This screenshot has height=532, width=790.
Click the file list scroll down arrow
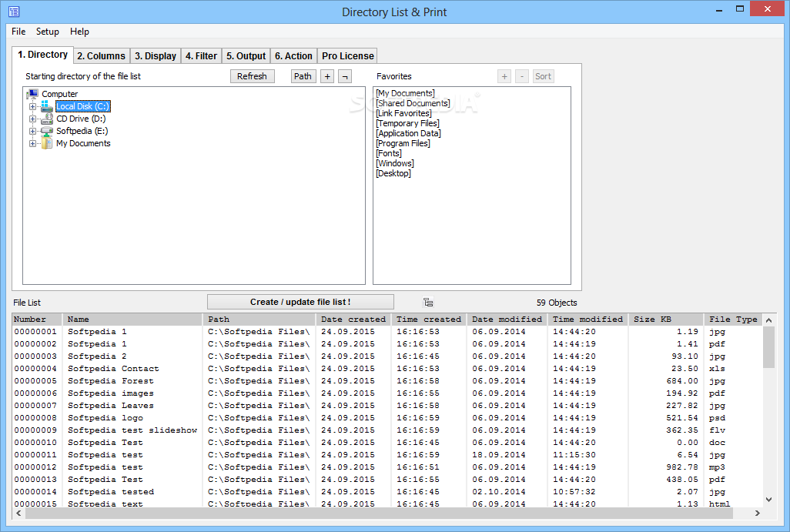tap(769, 500)
